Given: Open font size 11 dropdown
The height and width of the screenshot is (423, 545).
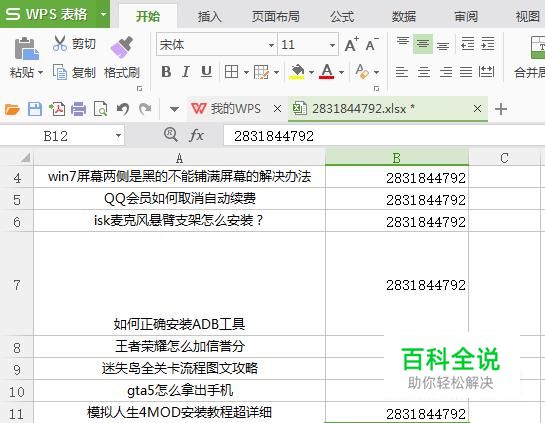Looking at the screenshot, I should 332,45.
